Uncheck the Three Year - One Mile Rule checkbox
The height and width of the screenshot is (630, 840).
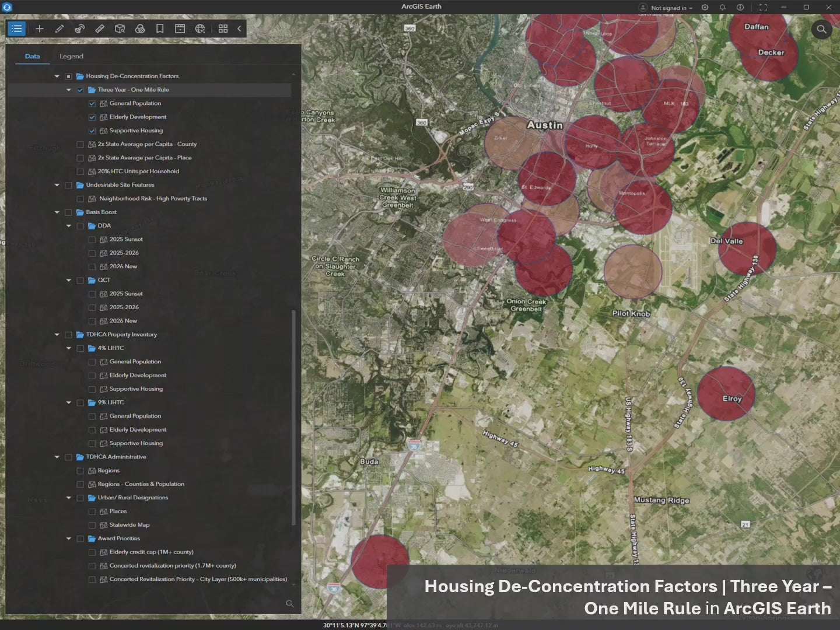click(80, 90)
